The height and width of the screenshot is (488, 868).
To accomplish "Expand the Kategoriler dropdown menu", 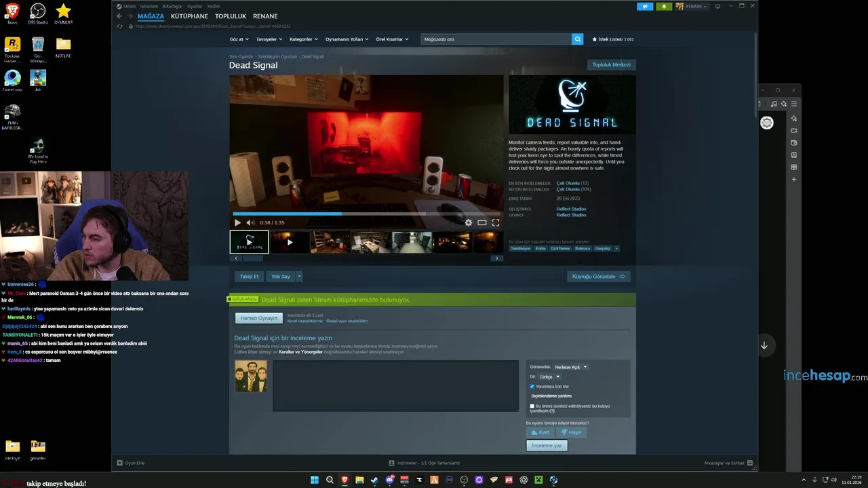I will coord(302,39).
